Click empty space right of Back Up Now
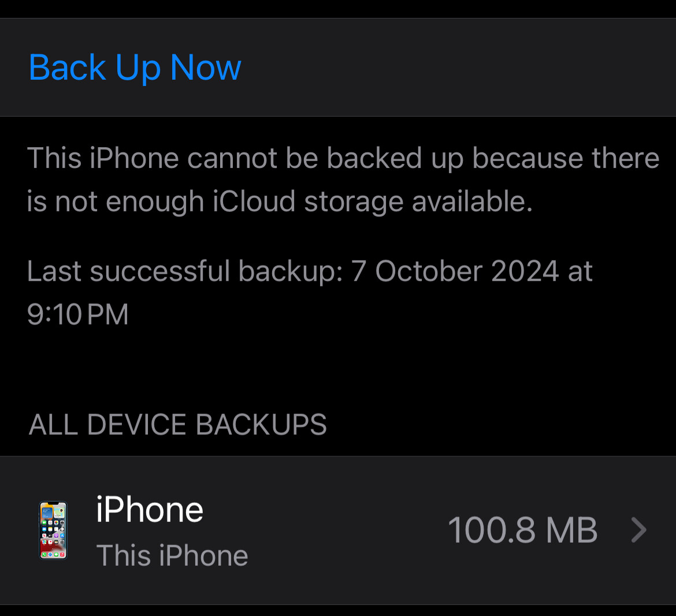 pos(457,68)
